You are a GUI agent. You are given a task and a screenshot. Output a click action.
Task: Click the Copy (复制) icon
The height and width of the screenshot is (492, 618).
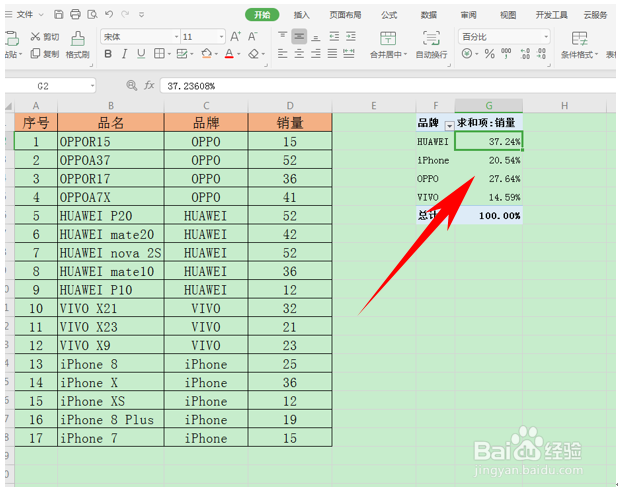click(35, 53)
